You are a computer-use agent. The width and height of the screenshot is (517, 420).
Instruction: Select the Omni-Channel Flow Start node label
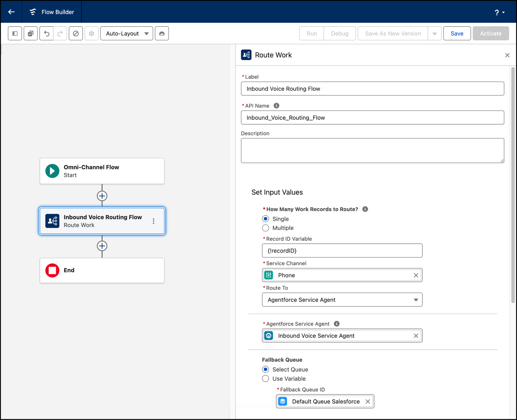tap(91, 167)
